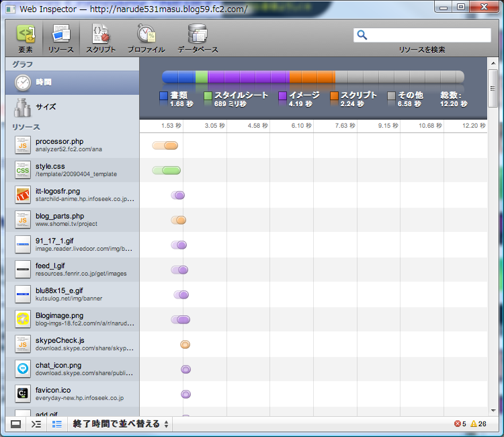Toggle small resource rows list button
This screenshot has width=504, height=437.
[57, 424]
